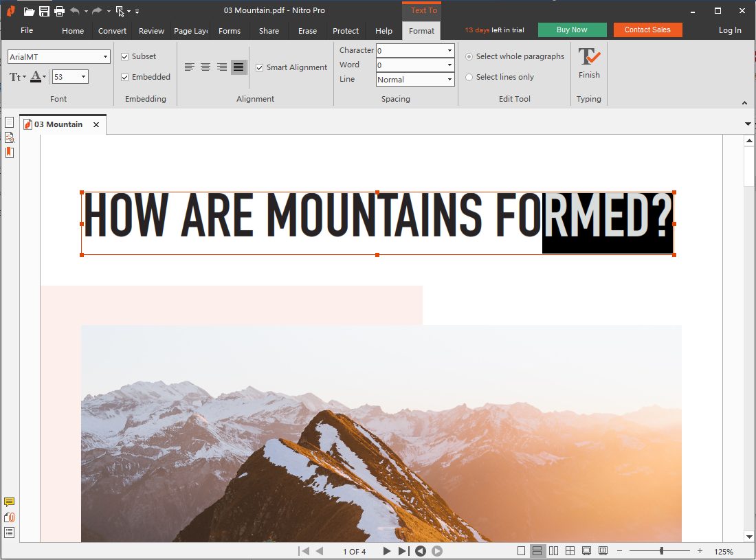Click the Save icon in quick access toolbar

pos(44,11)
